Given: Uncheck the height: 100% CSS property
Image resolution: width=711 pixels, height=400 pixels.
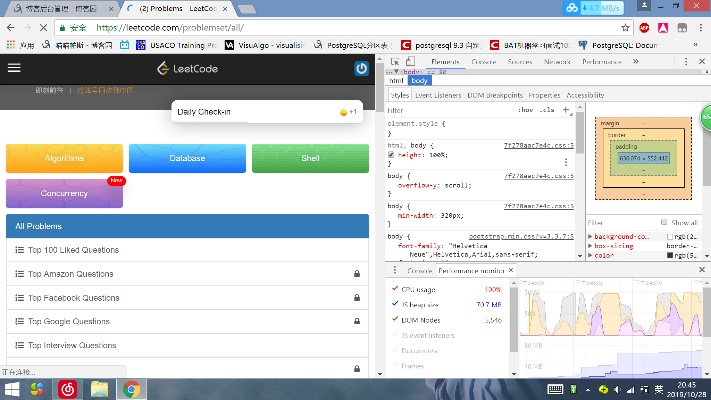Looking at the screenshot, I should [393, 155].
